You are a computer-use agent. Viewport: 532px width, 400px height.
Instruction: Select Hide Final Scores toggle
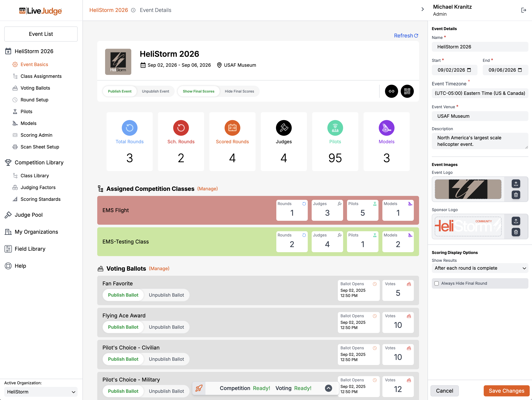239,91
